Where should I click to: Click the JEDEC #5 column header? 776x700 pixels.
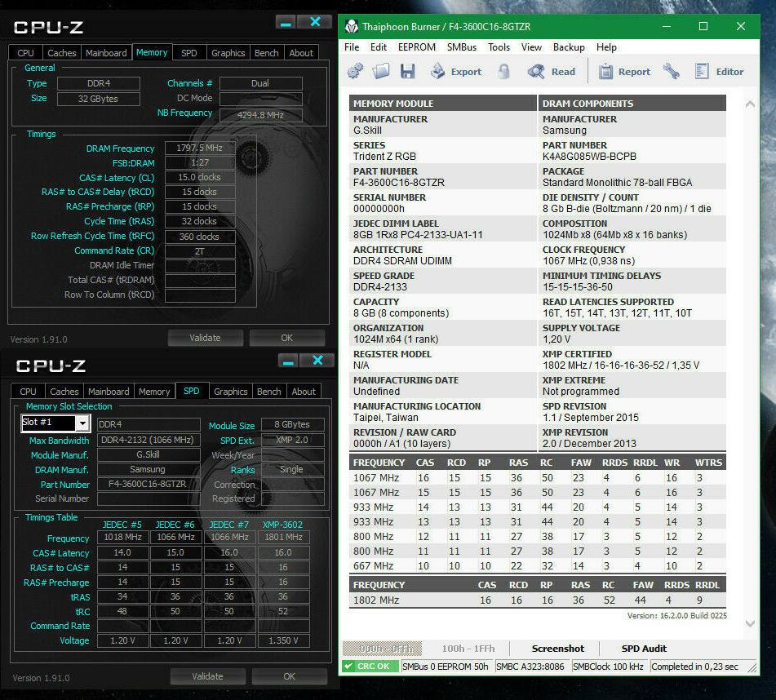[x=122, y=525]
